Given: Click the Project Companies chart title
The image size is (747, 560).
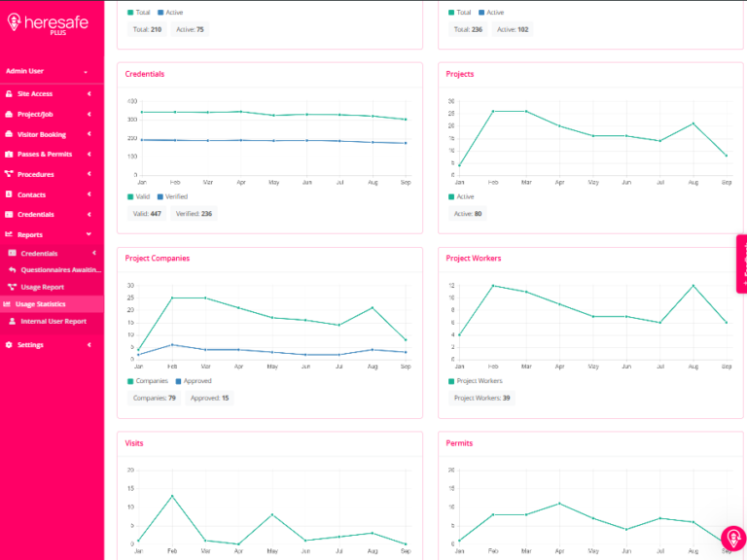Looking at the screenshot, I should [x=158, y=258].
